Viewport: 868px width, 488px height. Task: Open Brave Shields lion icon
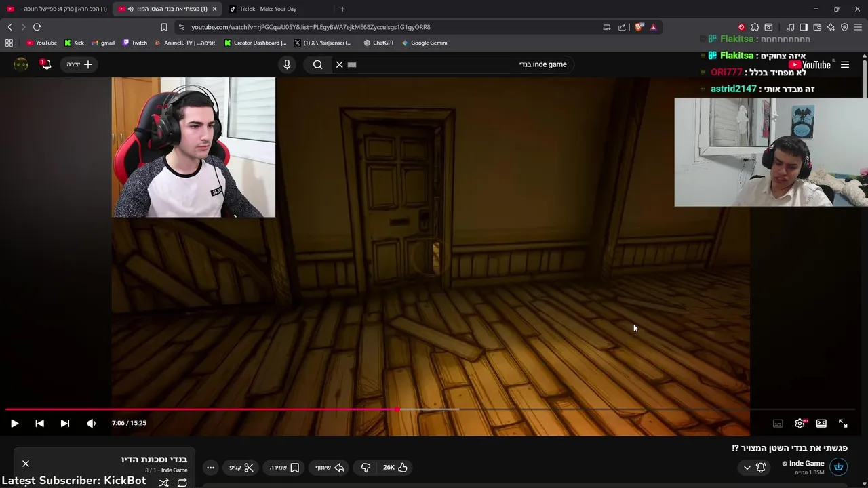click(639, 27)
